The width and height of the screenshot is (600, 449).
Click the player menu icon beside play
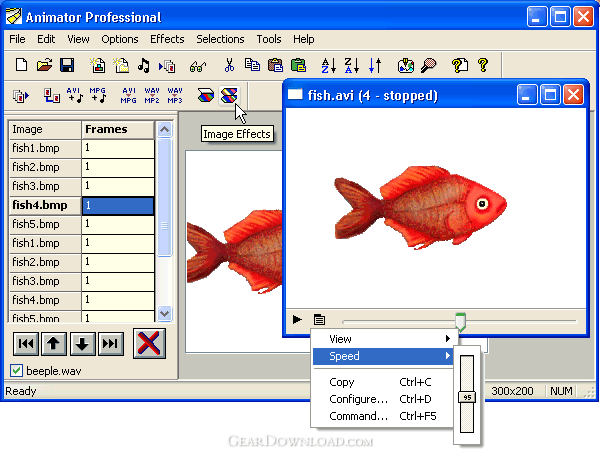pos(319,319)
